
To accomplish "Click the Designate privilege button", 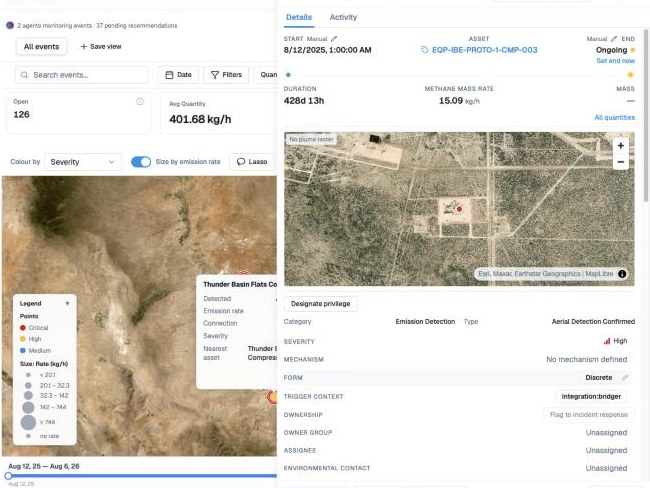I will pyautogui.click(x=320, y=304).
